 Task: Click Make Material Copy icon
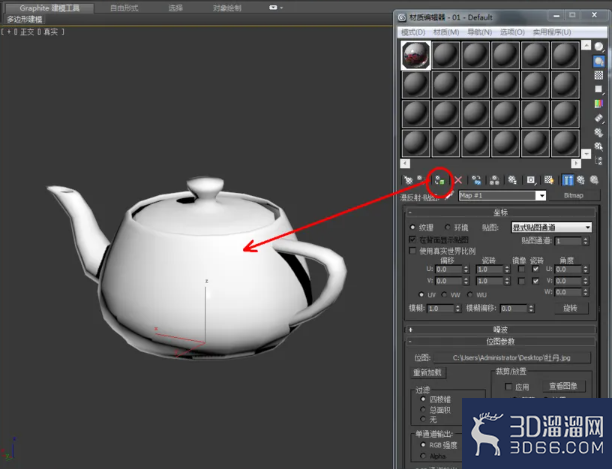(476, 180)
